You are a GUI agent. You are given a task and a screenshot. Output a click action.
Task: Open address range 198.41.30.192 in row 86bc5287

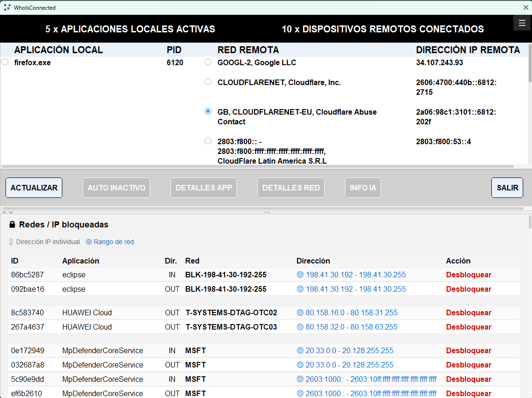point(356,275)
